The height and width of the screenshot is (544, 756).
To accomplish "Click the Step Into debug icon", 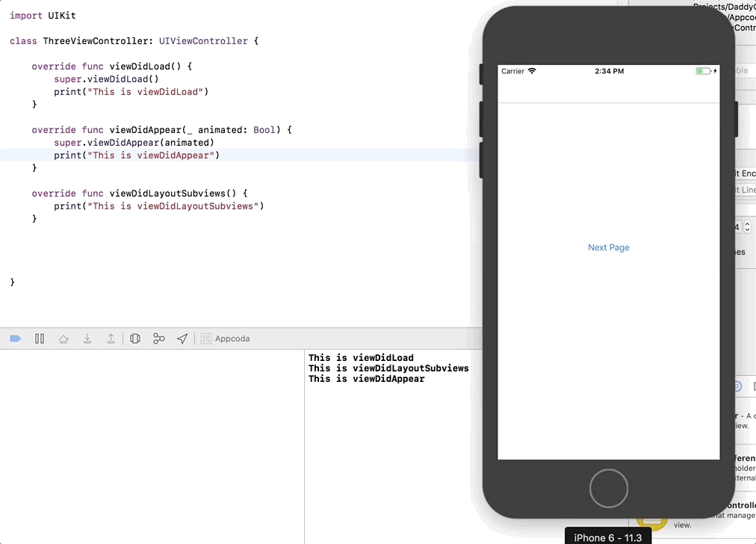I will [x=87, y=338].
